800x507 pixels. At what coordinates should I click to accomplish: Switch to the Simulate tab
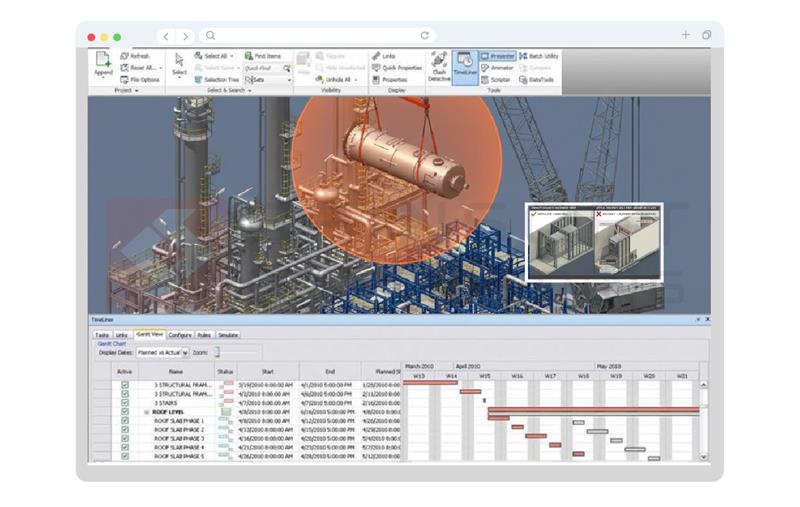(228, 335)
